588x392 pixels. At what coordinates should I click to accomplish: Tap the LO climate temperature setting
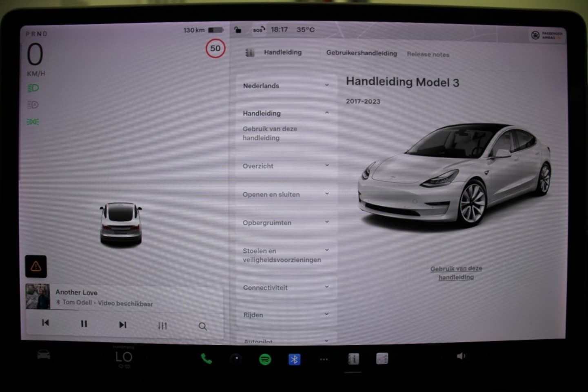click(124, 357)
